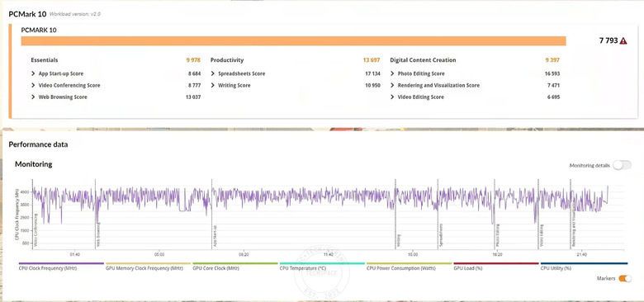Toggle GPU Load (%) legend
Image resolution: width=644 pixels, height=302 pixels.
pos(496,267)
